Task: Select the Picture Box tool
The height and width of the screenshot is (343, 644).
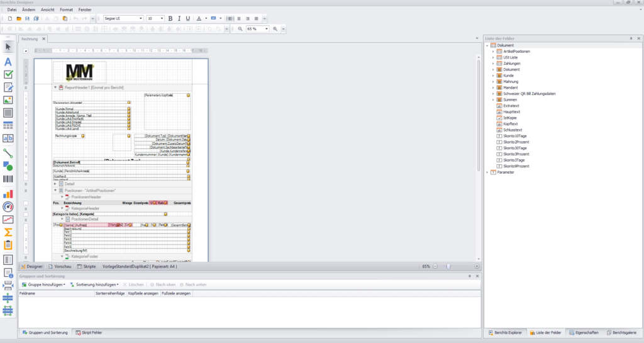Action: coord(8,100)
